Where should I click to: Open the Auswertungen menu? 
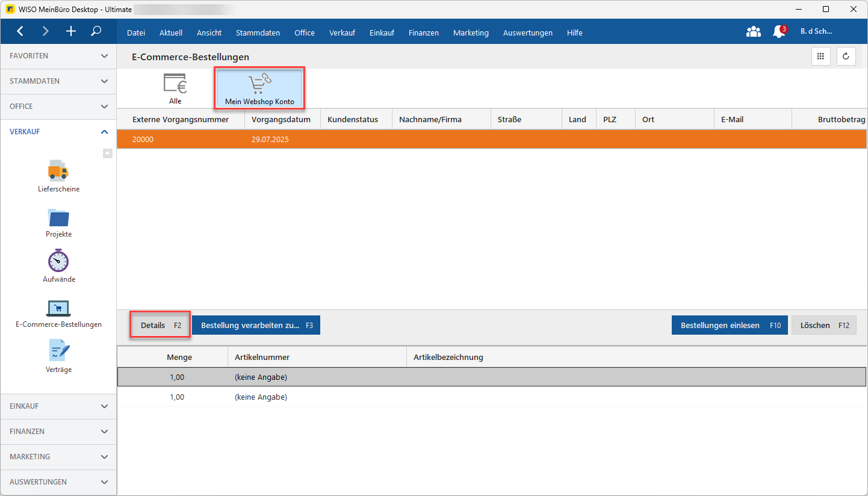(528, 33)
